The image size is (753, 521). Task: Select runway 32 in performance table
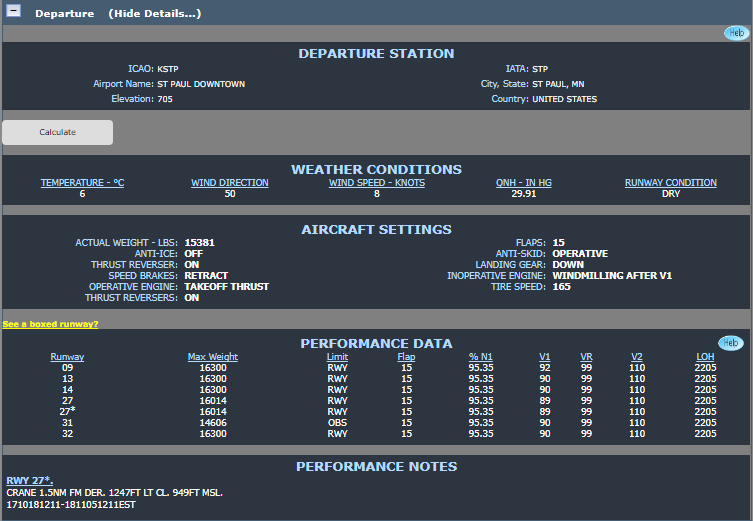tap(67, 434)
